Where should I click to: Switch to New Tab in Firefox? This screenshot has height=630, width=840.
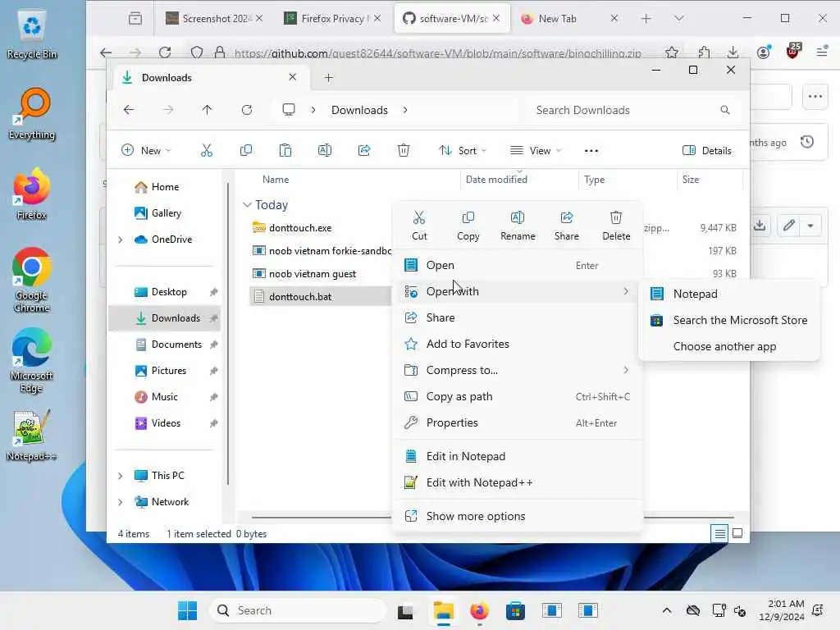pyautogui.click(x=569, y=18)
